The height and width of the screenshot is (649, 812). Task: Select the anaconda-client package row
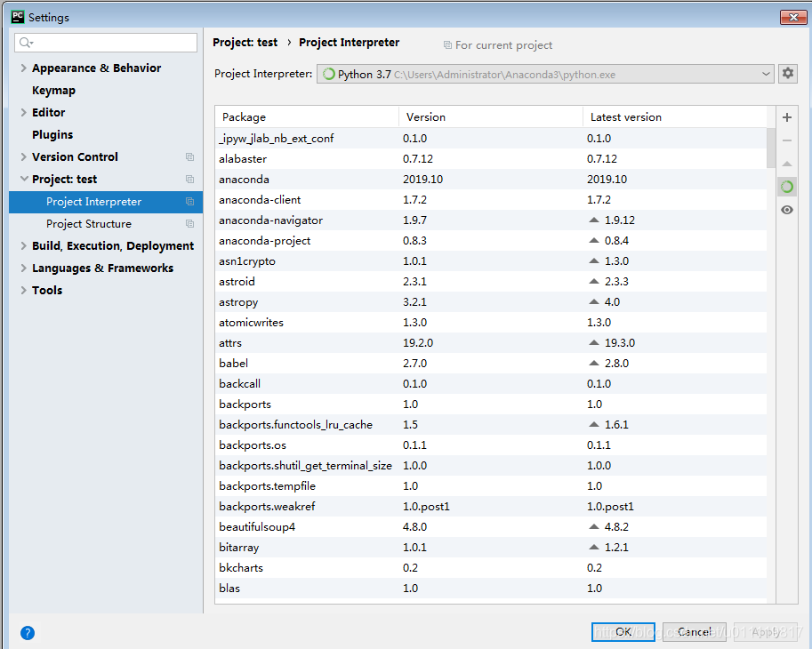491,200
